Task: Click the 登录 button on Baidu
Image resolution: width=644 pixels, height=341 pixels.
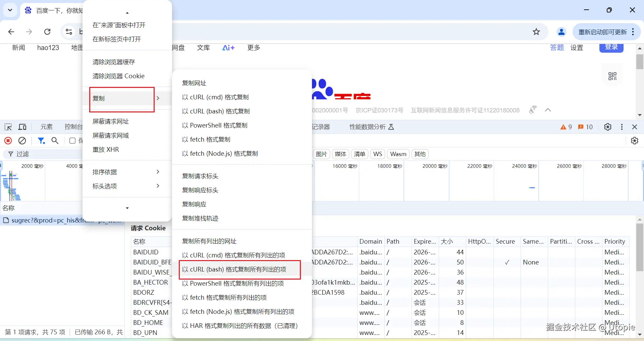Action: pos(611,47)
